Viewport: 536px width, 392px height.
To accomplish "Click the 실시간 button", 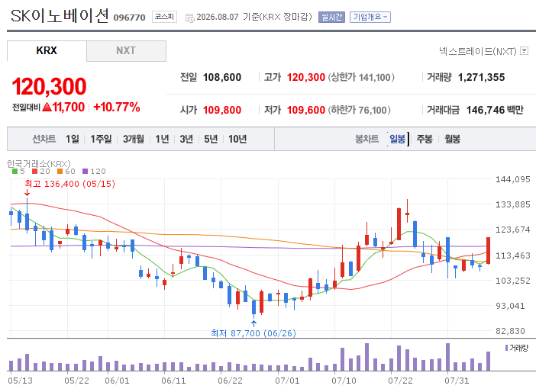I will (x=331, y=17).
